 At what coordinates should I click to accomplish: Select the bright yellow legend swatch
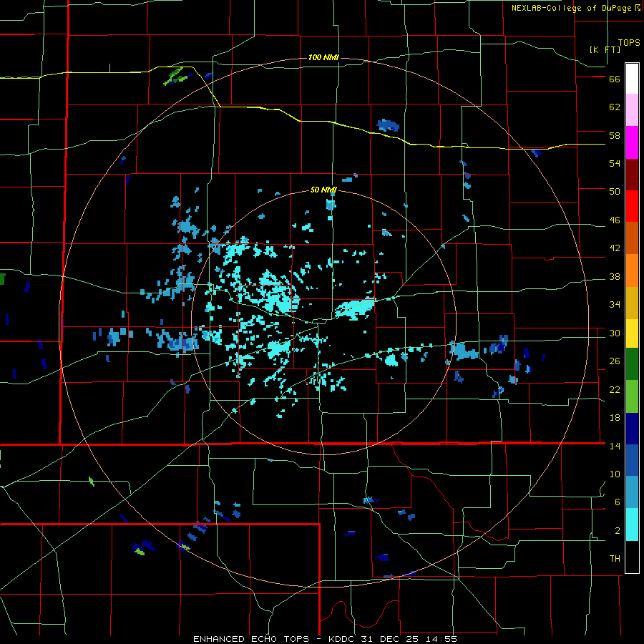click(x=632, y=333)
